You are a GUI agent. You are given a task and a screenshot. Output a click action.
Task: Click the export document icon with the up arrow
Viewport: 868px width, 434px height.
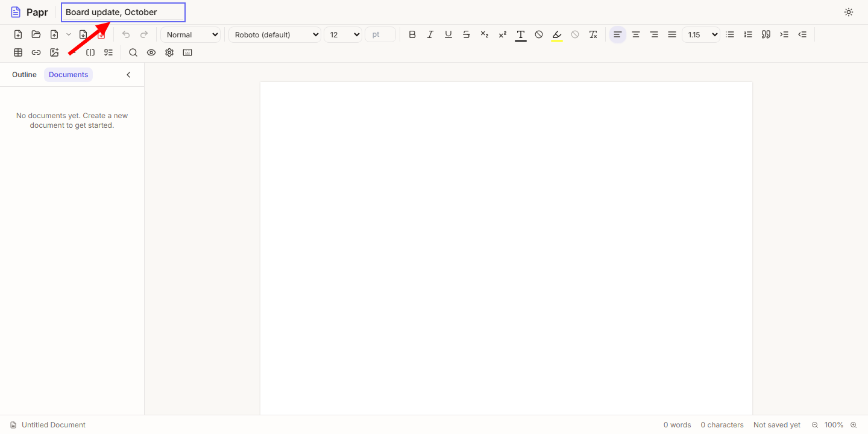(54, 34)
